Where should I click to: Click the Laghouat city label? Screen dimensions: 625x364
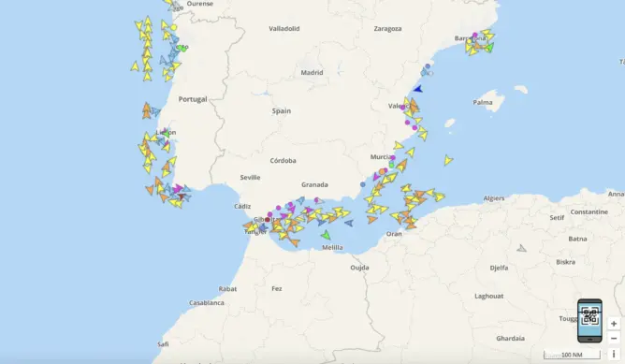click(489, 297)
